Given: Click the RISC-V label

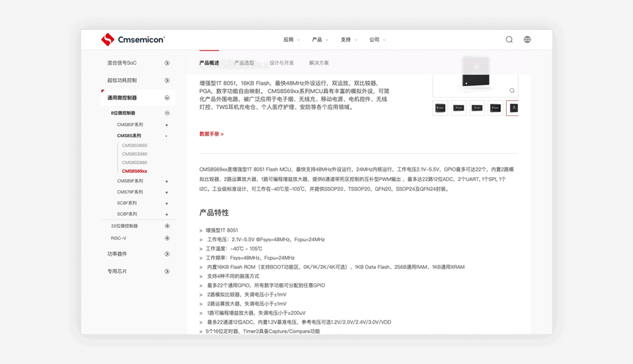Looking at the screenshot, I should point(118,238).
